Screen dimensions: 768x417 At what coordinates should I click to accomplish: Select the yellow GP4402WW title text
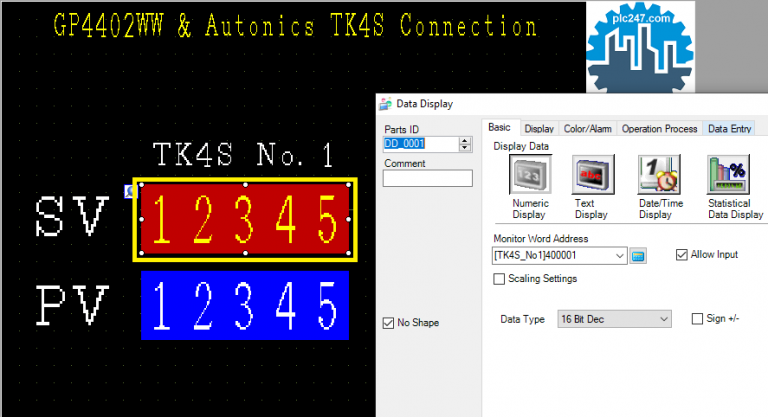(295, 25)
